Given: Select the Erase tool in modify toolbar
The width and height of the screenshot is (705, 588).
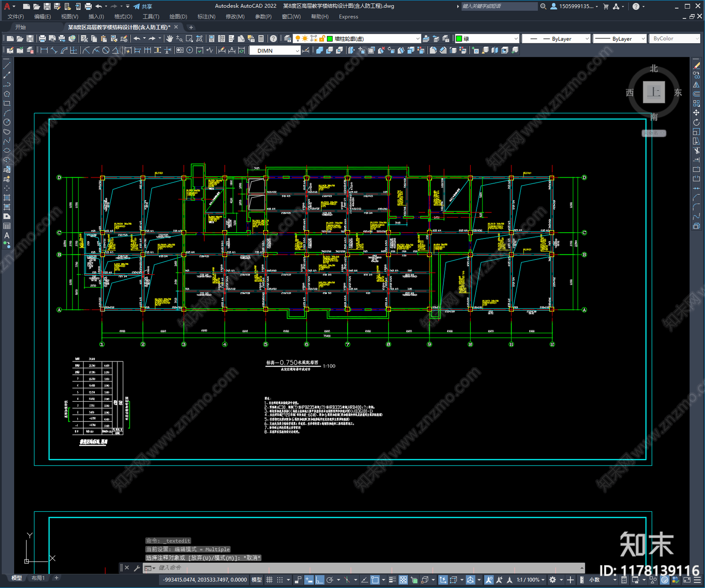Looking at the screenshot, I should (696, 65).
